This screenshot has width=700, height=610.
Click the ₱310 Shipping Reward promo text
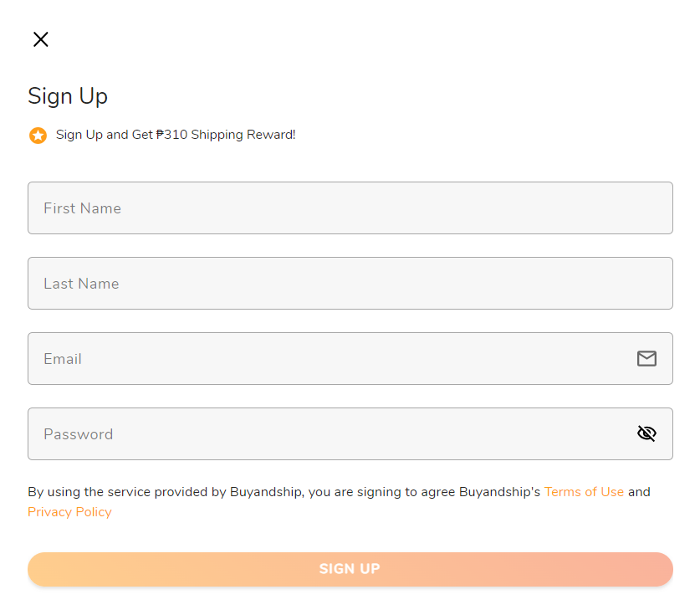pos(176,135)
